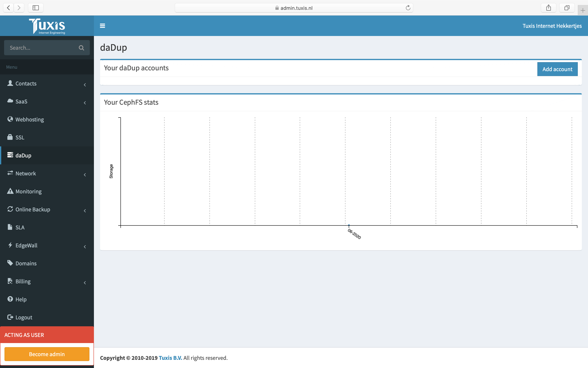588x368 pixels.
Task: Go forward with browser forward arrow
Action: 19,8
